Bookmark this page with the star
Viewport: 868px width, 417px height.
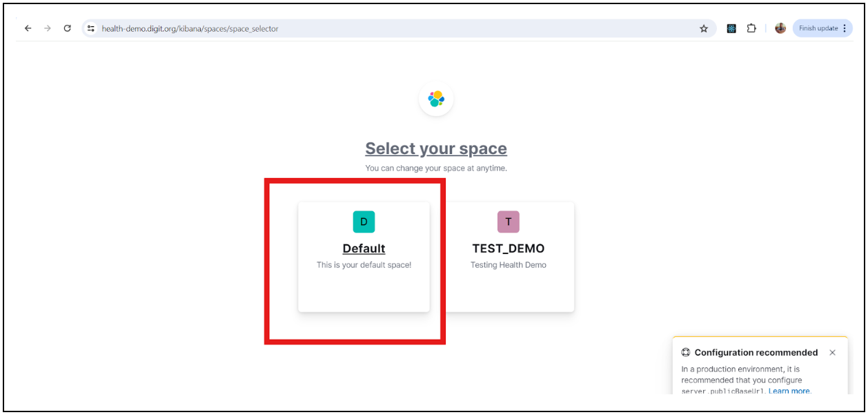[704, 28]
